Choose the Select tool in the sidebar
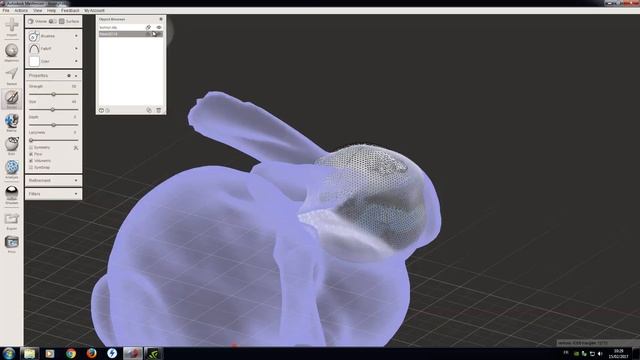This screenshot has width=640, height=360. [x=11, y=76]
